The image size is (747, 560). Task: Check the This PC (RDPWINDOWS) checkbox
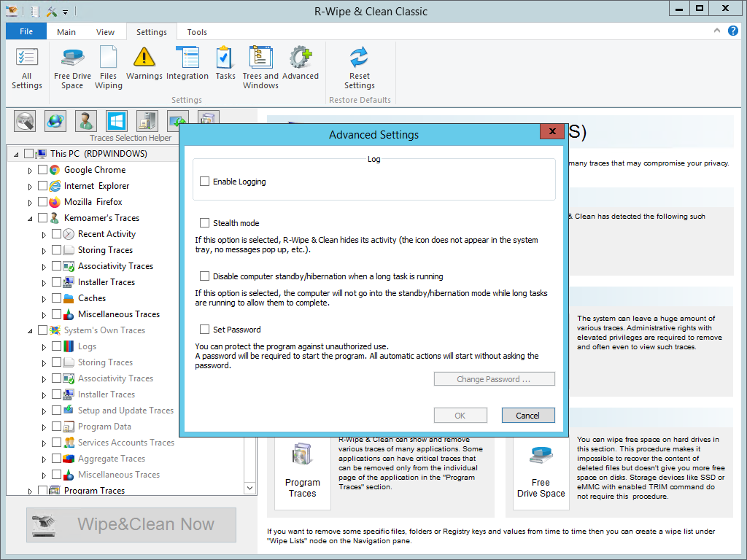(28, 154)
